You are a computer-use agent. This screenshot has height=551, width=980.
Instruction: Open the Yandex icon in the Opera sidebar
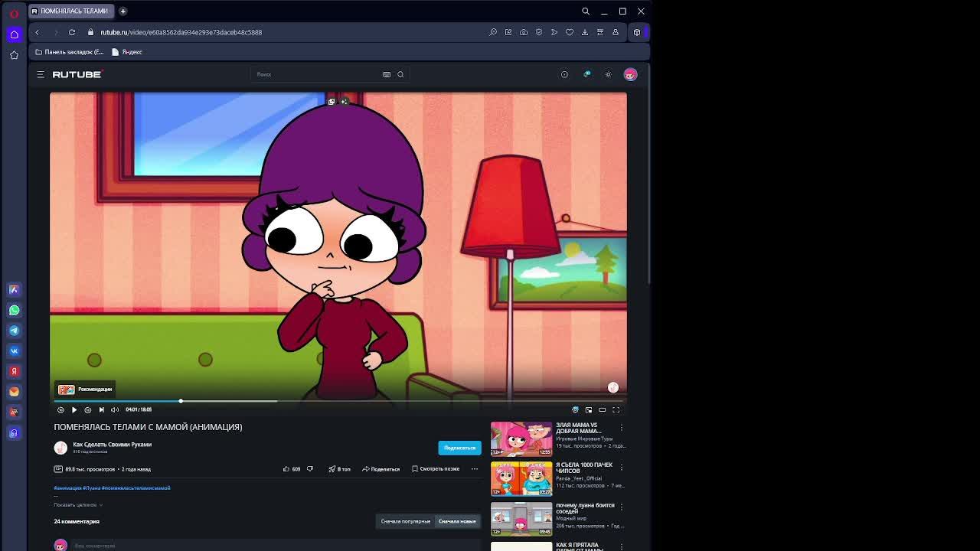pyautogui.click(x=14, y=371)
